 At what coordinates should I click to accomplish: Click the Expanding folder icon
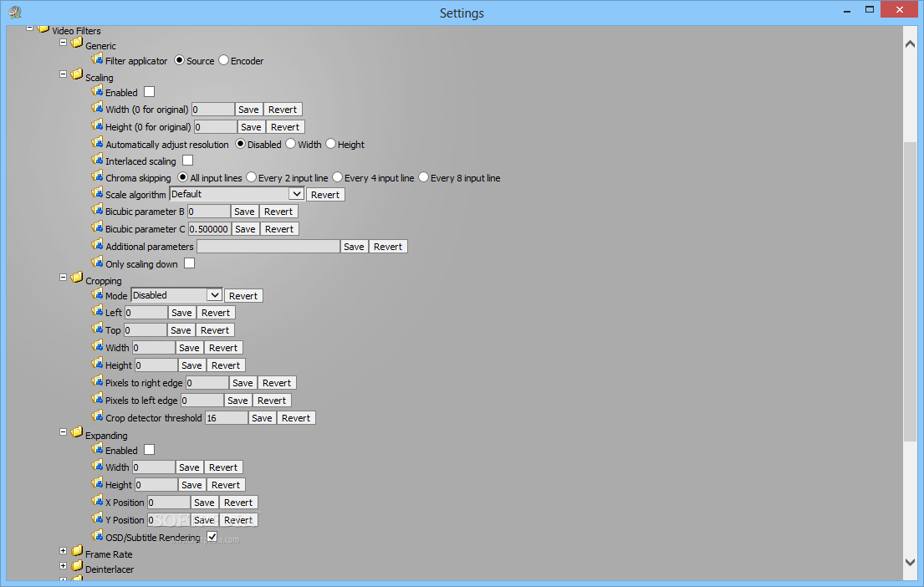pos(77,432)
